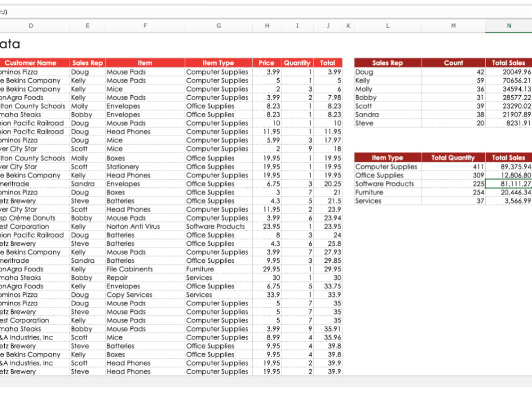Select column L header
532x399 pixels.
[x=388, y=26]
